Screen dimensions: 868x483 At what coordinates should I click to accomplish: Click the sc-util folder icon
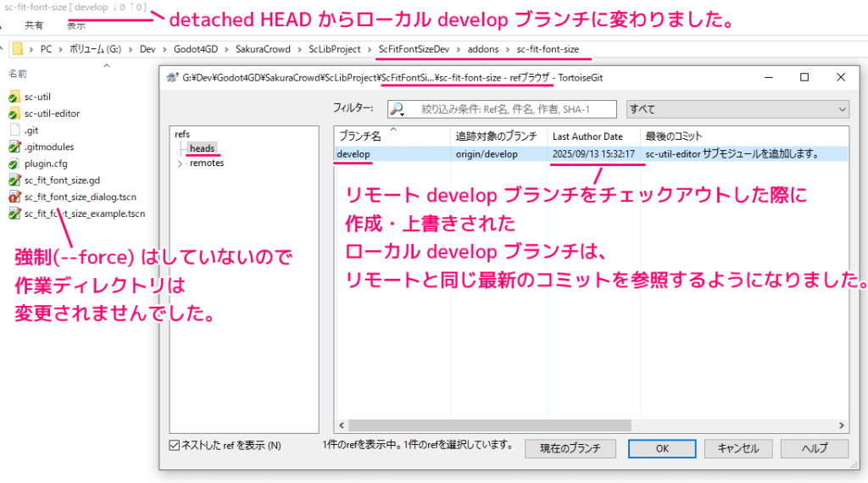14,97
